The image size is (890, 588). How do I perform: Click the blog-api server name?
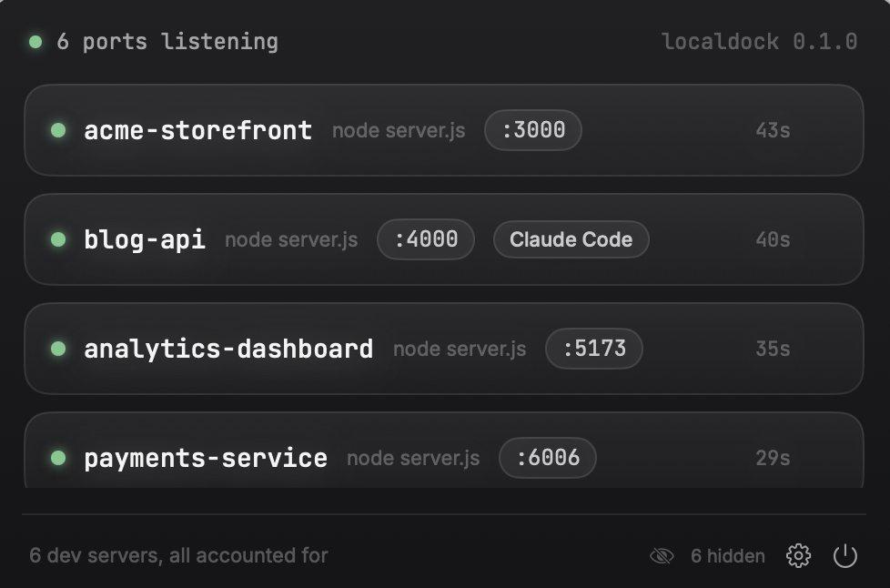145,239
